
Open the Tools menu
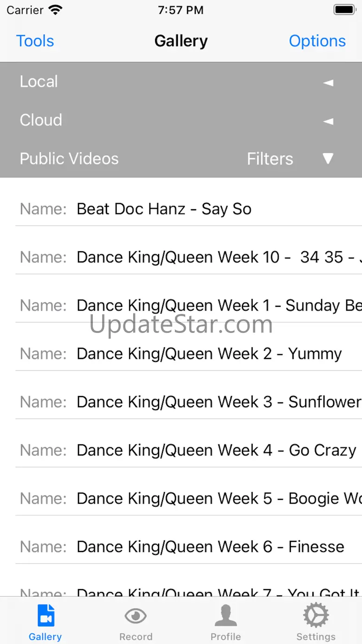tap(35, 41)
